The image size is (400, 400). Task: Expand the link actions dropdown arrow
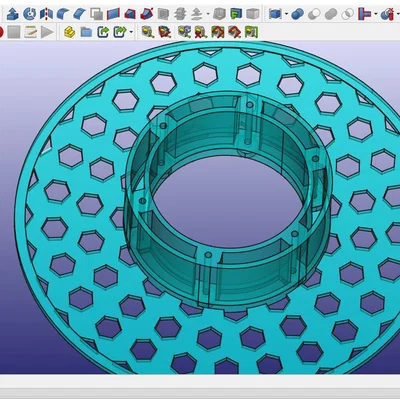131,32
